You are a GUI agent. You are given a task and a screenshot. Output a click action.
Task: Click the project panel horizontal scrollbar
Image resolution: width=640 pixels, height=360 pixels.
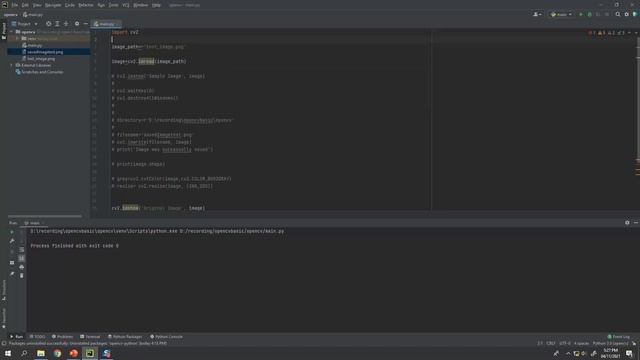tap(45, 216)
